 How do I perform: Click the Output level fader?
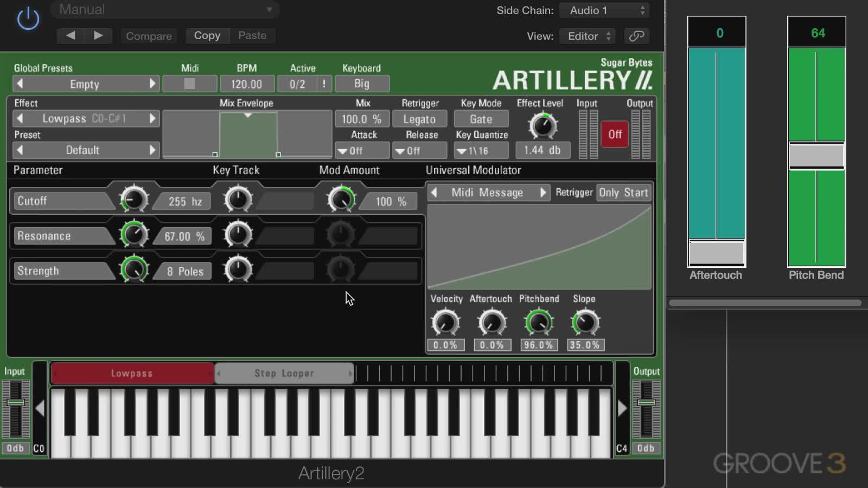[646, 402]
